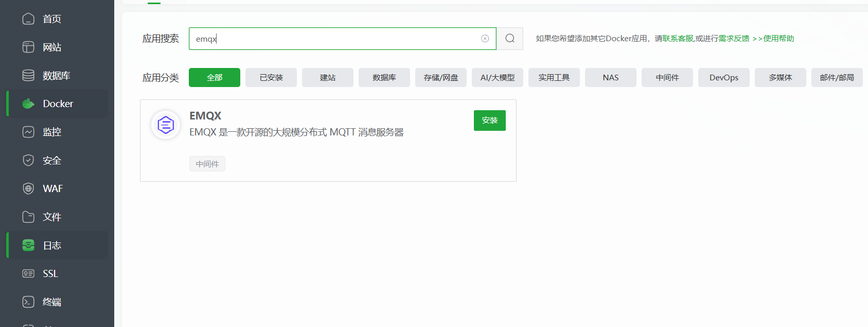Open 监控 menu item
The width and height of the screenshot is (868, 327).
coord(57,132)
